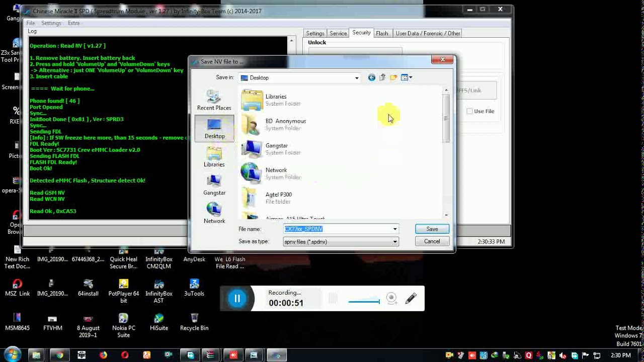Image resolution: width=644 pixels, height=362 pixels.
Task: Open Firefox from the taskbar
Action: click(x=103, y=355)
